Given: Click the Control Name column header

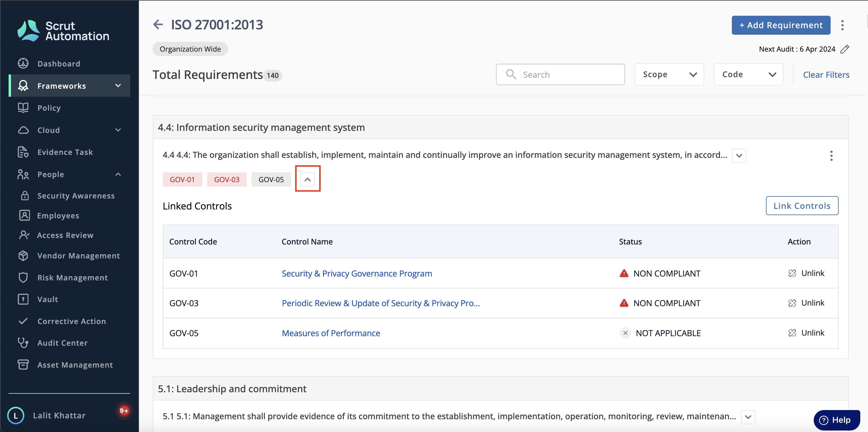Looking at the screenshot, I should 307,242.
